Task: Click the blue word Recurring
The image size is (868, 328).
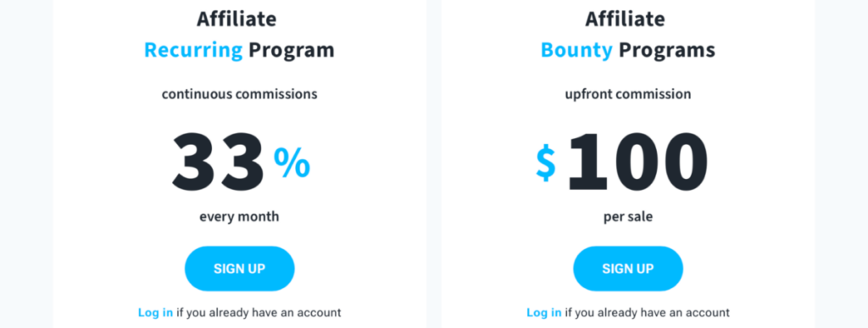Action: coord(193,50)
